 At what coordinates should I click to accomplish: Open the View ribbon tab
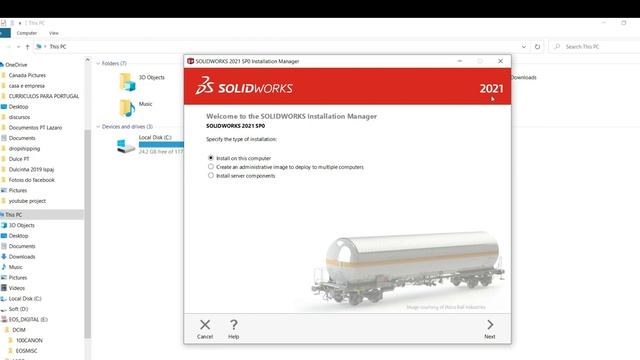pos(53,33)
